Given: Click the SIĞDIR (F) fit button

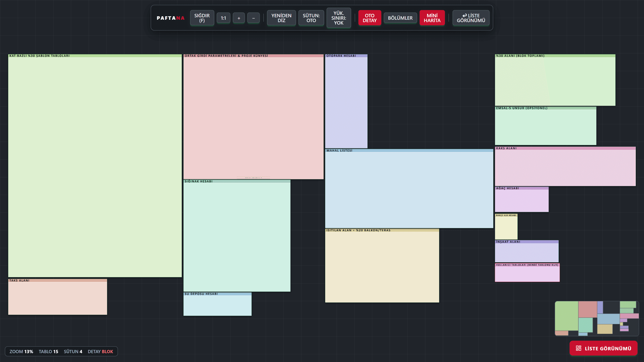Looking at the screenshot, I should click(202, 18).
